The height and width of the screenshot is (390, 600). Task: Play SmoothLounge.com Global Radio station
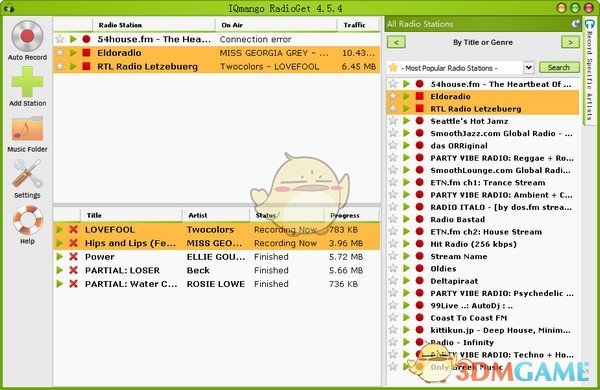click(406, 170)
